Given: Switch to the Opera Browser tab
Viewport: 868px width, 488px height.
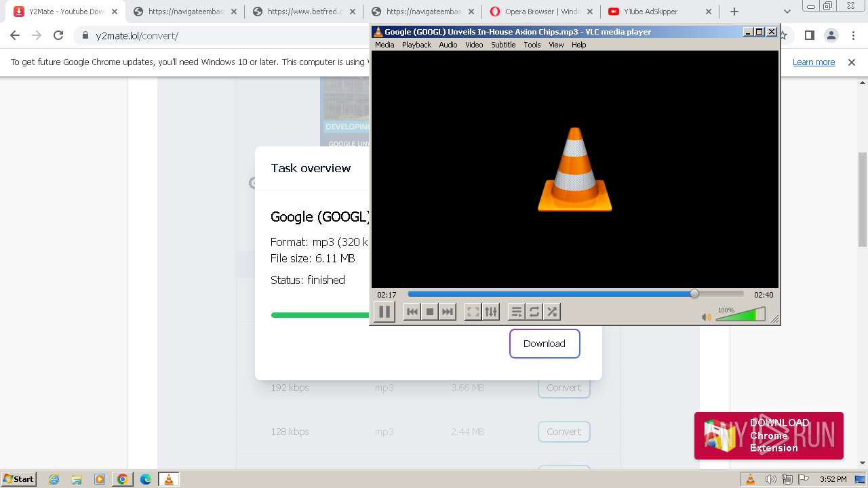Looking at the screenshot, I should click(x=543, y=12).
